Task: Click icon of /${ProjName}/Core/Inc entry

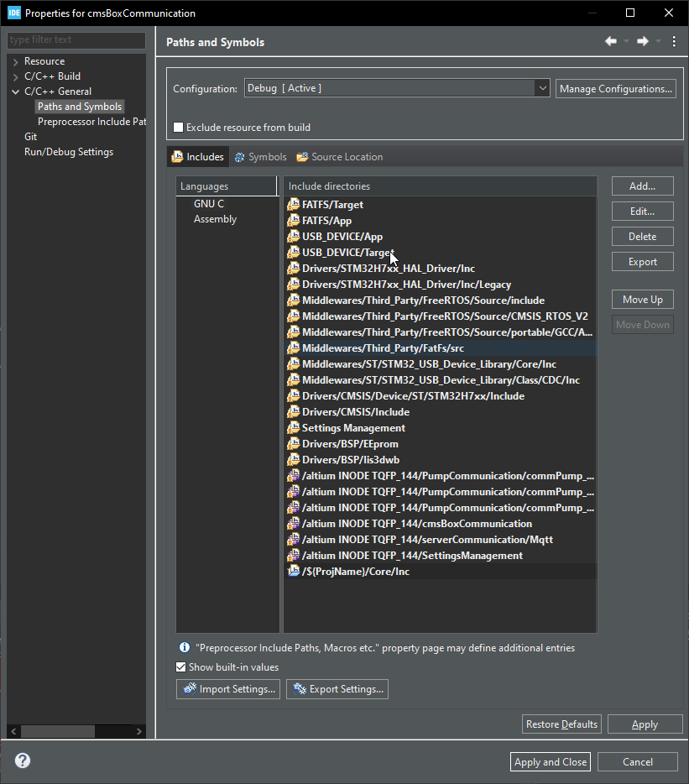Action: 294,571
